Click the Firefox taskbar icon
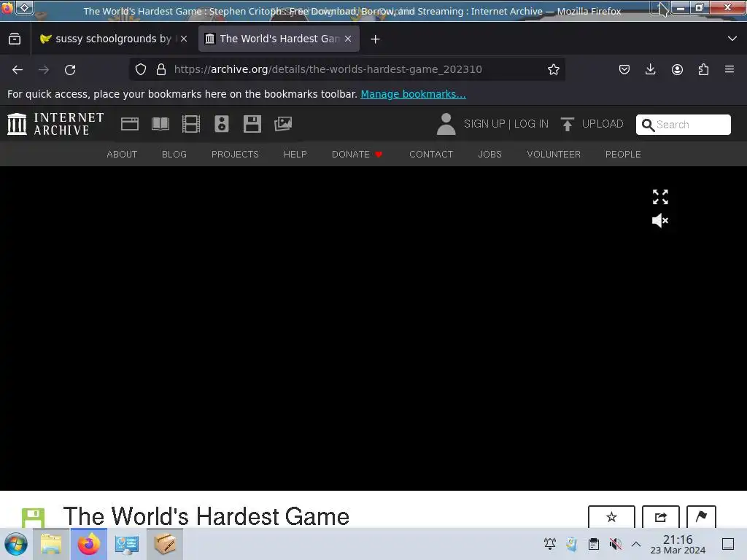The image size is (747, 560). coord(88,544)
